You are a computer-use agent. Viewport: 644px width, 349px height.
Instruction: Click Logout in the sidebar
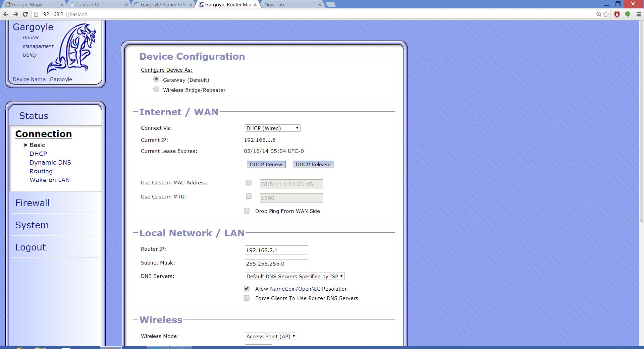(x=31, y=247)
